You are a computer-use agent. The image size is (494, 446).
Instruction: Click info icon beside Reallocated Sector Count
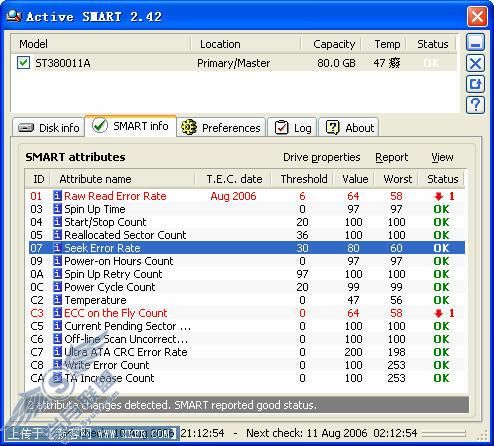(57, 235)
